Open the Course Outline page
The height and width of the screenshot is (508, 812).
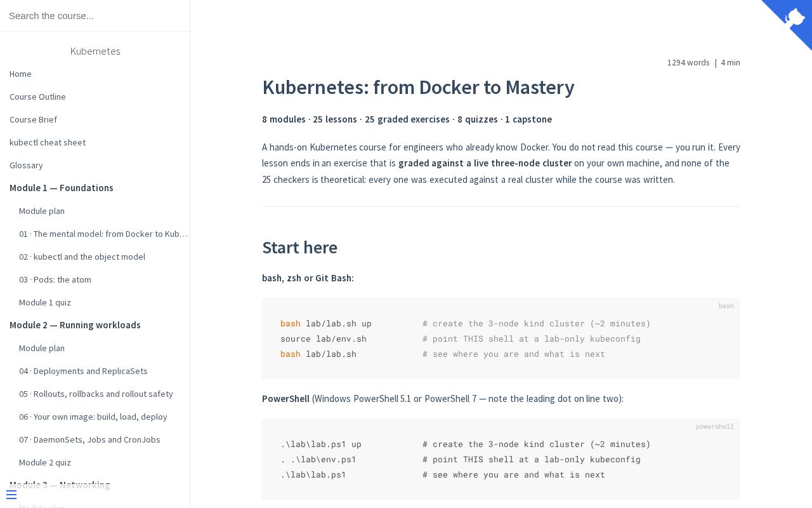[37, 97]
